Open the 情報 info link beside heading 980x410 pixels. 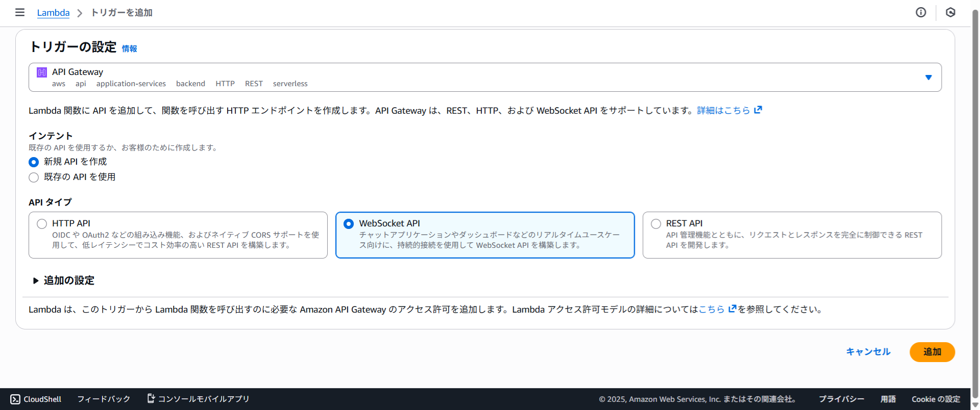coord(129,48)
